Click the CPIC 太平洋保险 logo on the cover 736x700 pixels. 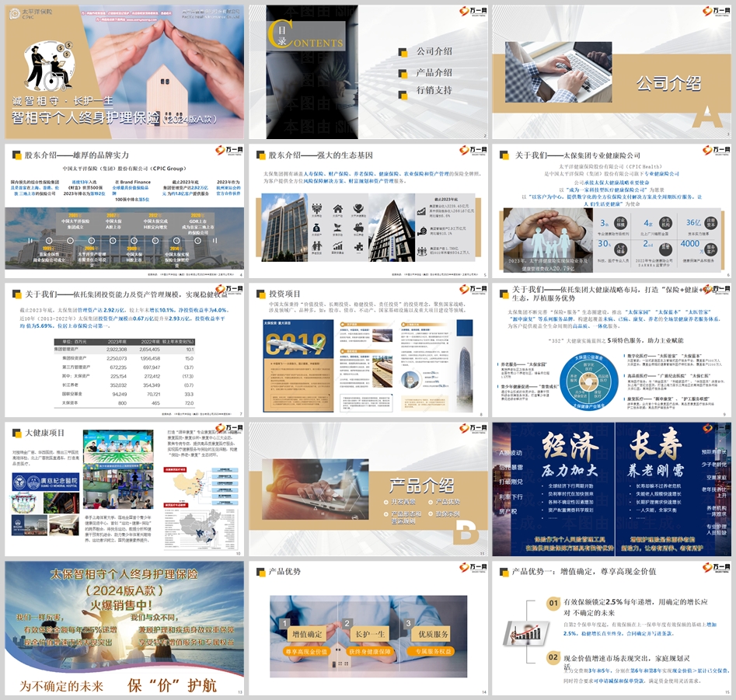coord(31,14)
